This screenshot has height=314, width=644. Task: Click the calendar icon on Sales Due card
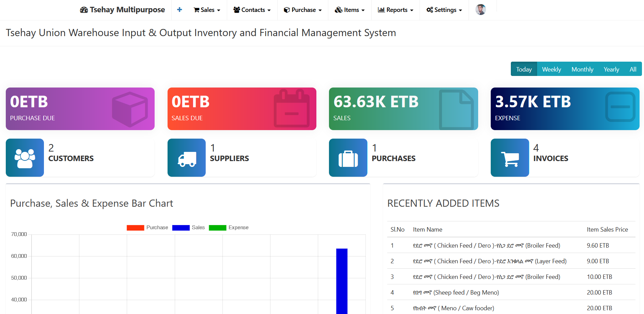click(292, 109)
